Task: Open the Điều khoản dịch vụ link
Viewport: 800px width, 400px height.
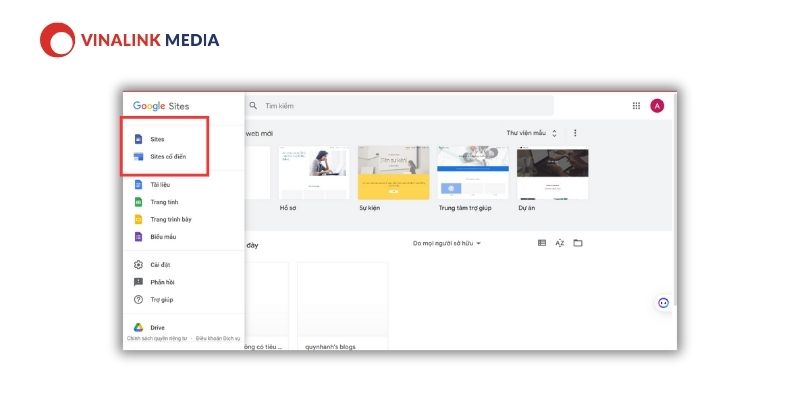Action: tap(218, 339)
